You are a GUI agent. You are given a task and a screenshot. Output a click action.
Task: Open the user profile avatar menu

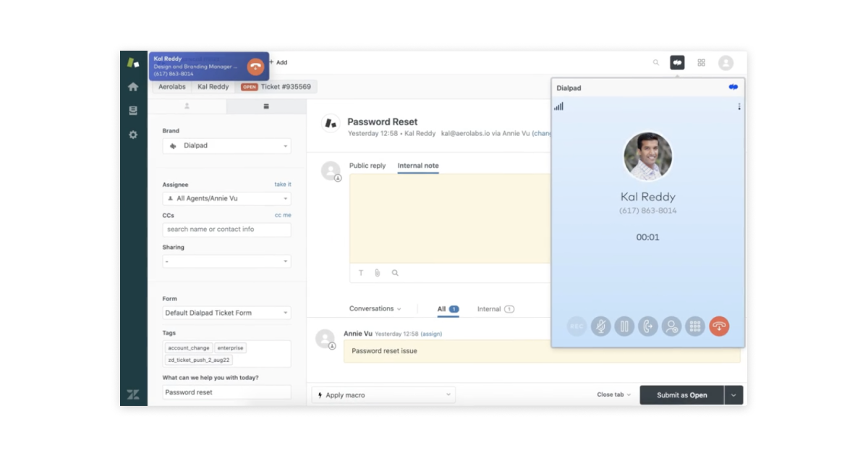pyautogui.click(x=726, y=63)
